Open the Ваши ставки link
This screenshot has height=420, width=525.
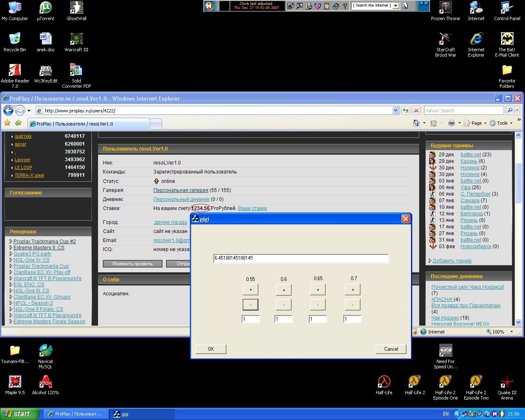coord(252,208)
